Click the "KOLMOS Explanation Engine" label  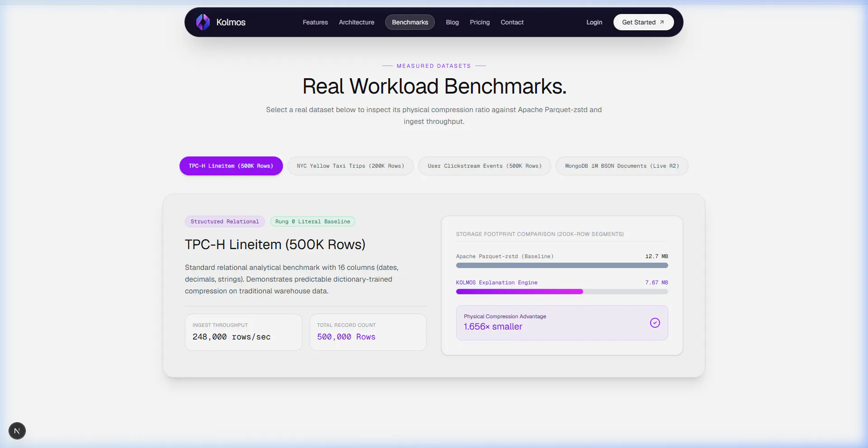pos(496,283)
